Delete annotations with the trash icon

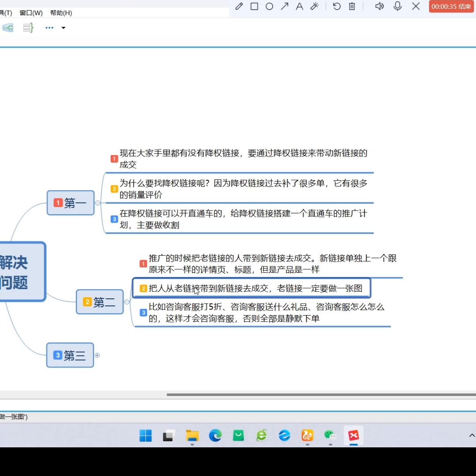(x=352, y=6)
